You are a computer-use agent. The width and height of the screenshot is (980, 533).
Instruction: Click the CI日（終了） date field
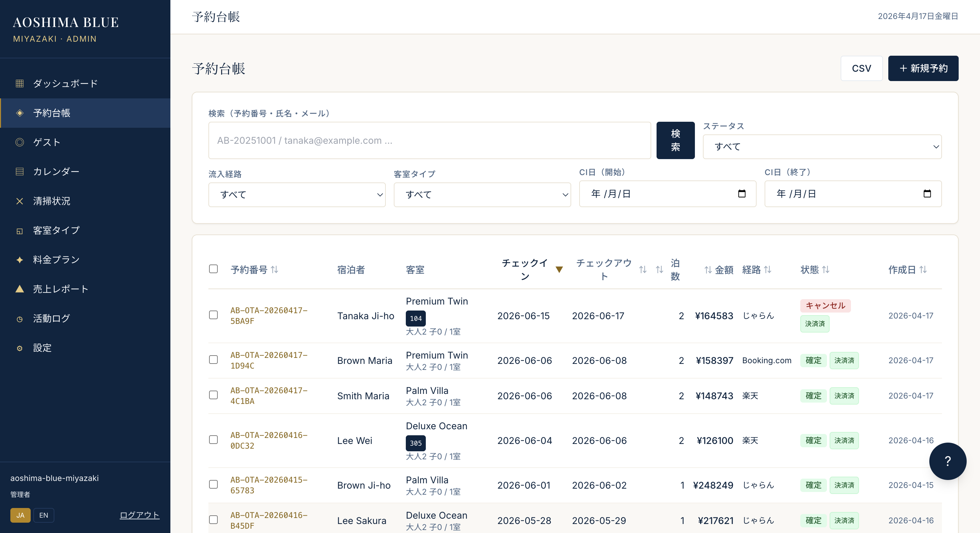pos(853,194)
